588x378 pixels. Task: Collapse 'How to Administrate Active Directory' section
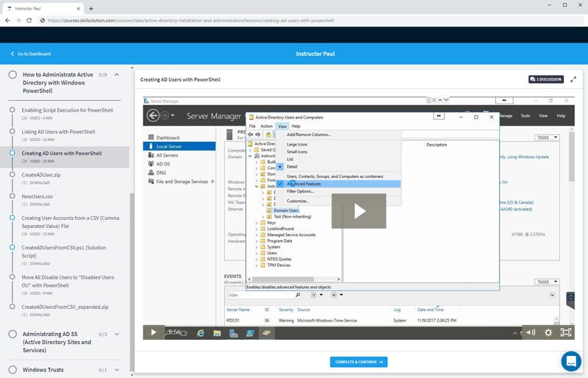tap(117, 75)
